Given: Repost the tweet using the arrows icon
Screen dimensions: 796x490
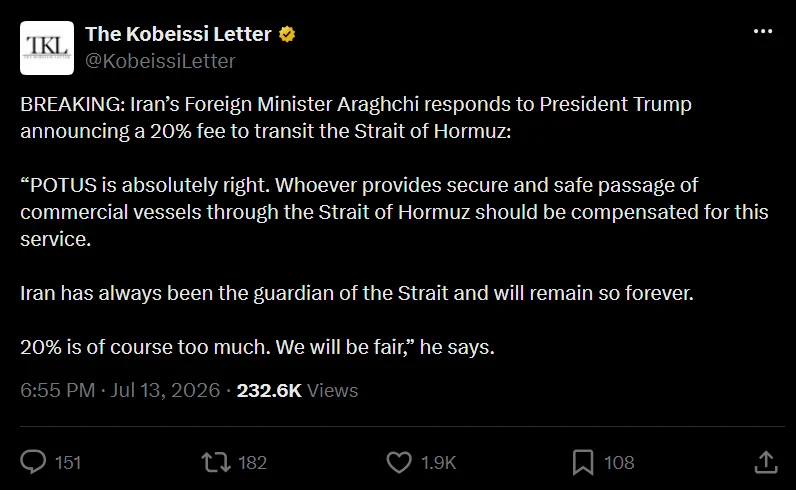Looking at the screenshot, I should [216, 462].
